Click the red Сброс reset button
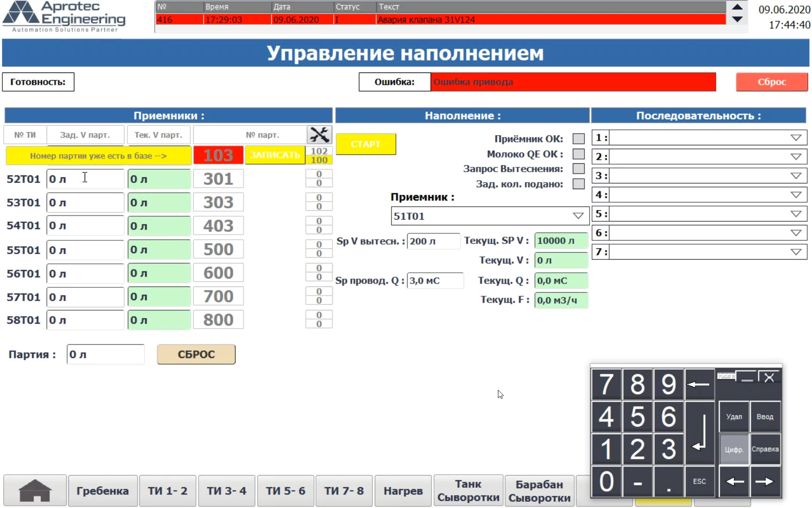 coord(772,82)
